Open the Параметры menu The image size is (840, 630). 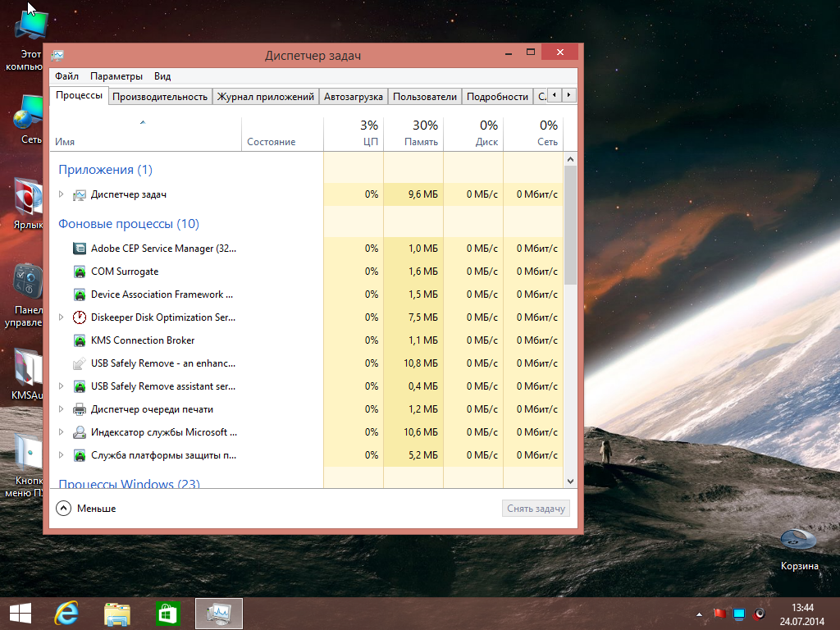tap(116, 76)
